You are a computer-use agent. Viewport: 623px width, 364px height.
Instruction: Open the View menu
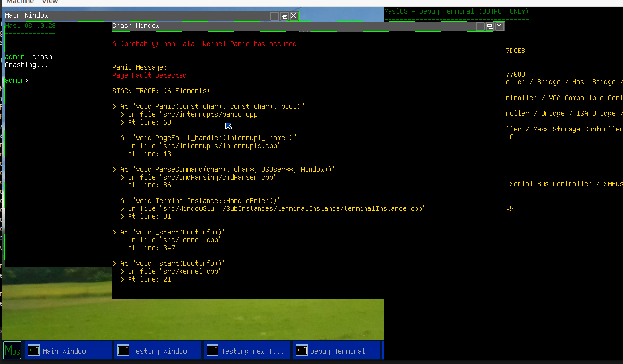pyautogui.click(x=50, y=2)
